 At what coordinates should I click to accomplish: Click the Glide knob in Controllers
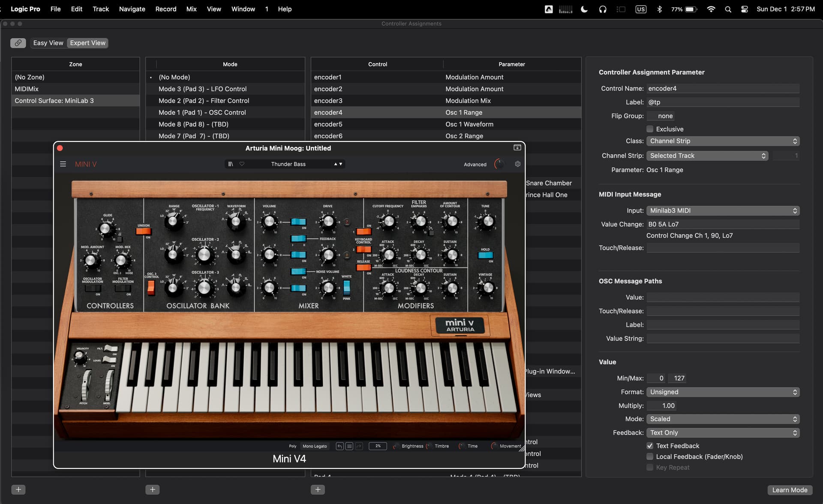[105, 228]
